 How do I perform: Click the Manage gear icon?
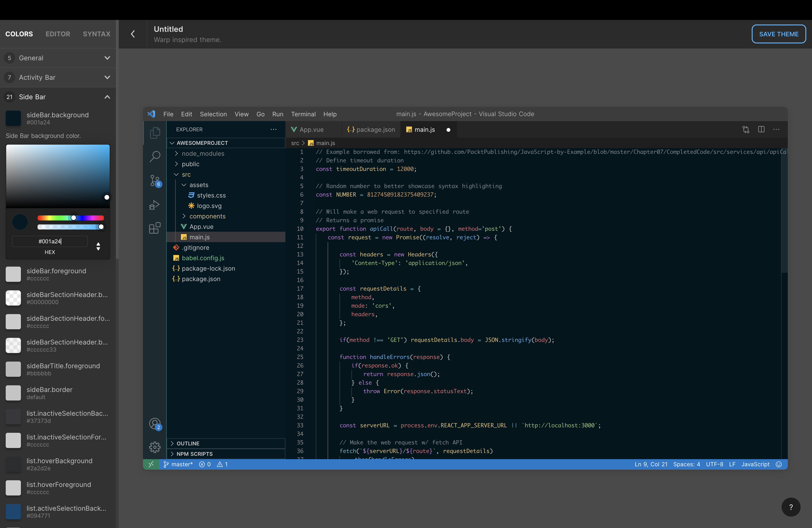click(x=155, y=447)
